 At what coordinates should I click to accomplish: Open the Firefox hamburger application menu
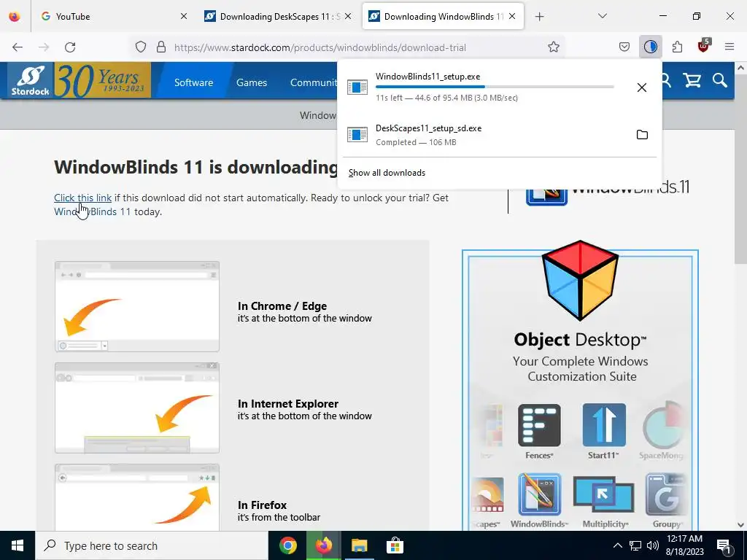(729, 47)
